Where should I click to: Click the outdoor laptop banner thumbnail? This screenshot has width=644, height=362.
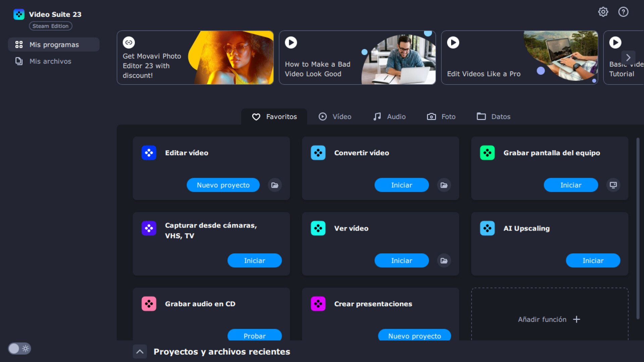click(x=561, y=55)
